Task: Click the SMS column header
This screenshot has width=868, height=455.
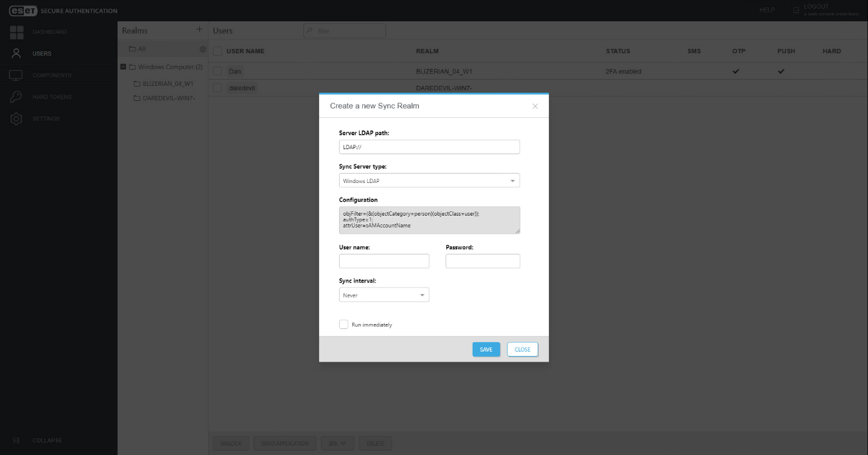Action: click(694, 51)
